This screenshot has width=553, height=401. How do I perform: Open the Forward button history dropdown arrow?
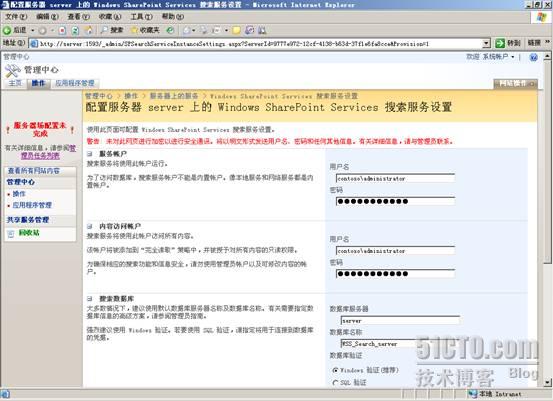[x=52, y=30]
